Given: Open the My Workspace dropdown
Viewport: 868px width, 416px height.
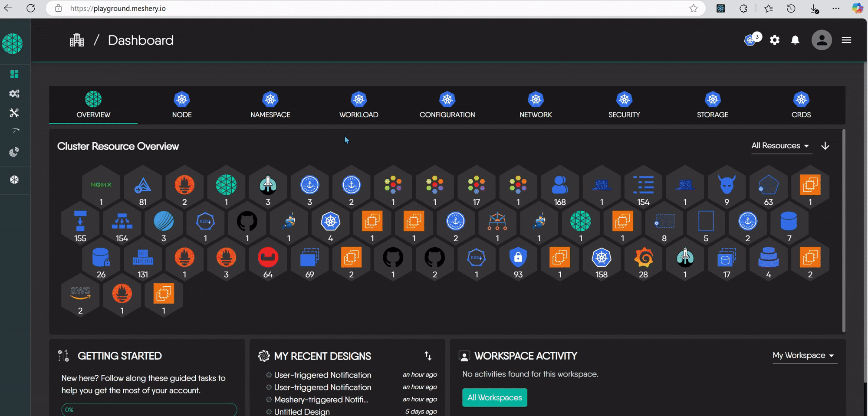Looking at the screenshot, I should pos(803,356).
